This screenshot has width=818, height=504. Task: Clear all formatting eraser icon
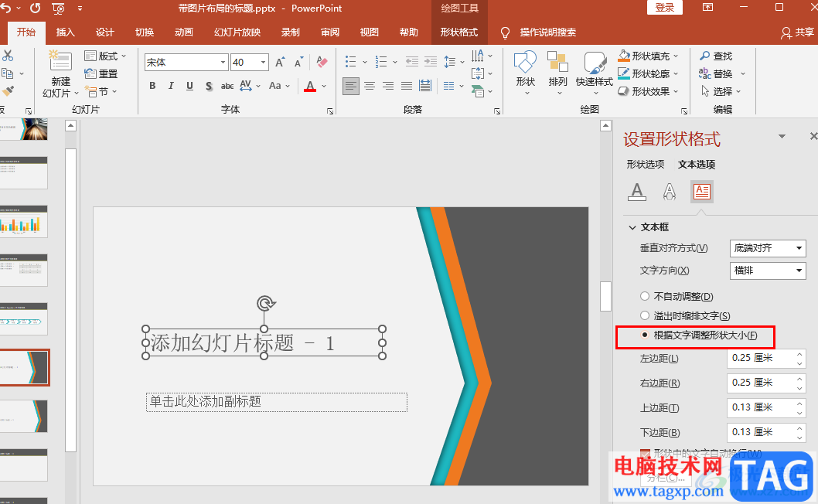(x=322, y=62)
